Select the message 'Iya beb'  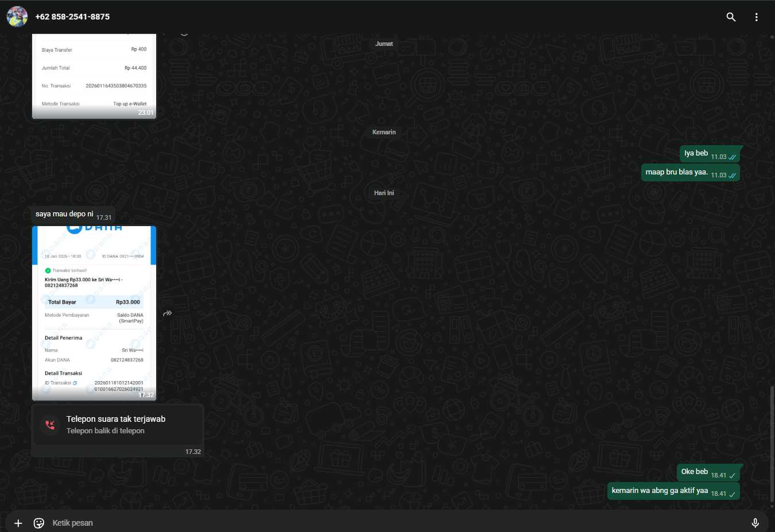coord(710,154)
